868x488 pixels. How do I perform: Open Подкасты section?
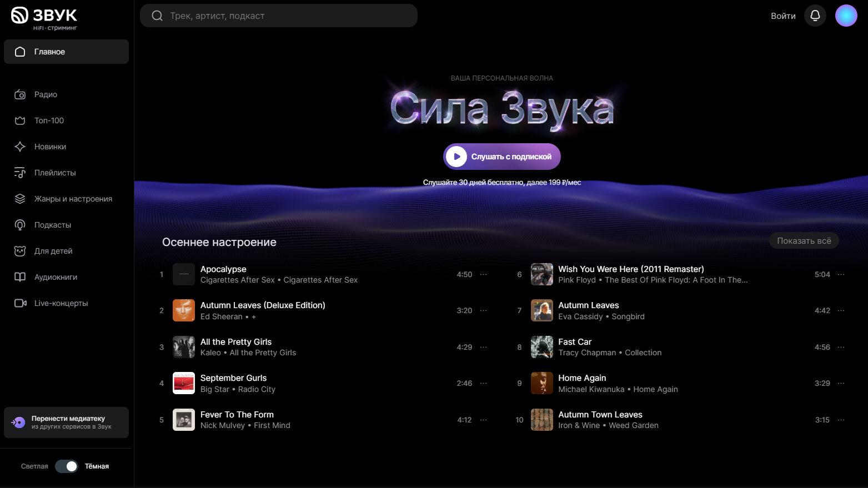coord(52,225)
